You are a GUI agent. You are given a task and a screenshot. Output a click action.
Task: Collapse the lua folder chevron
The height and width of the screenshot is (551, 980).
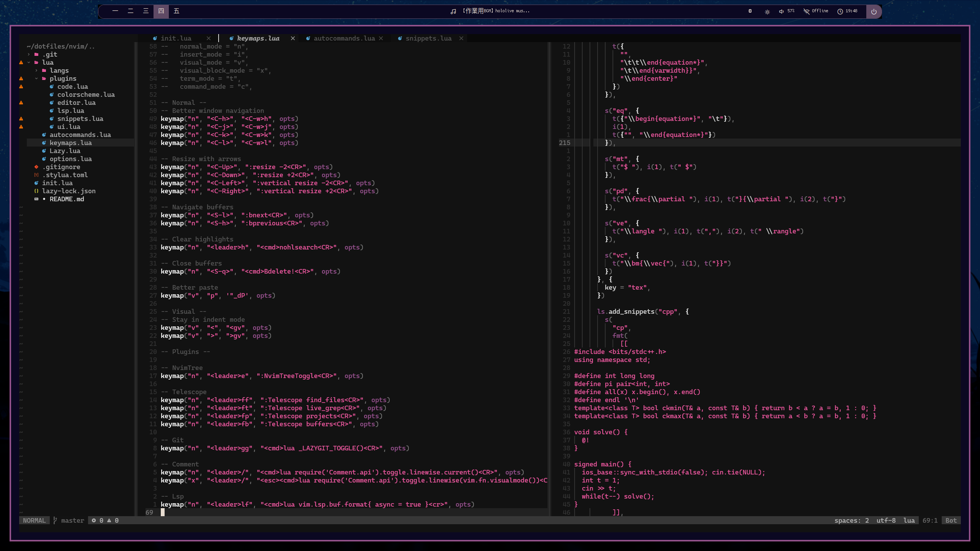click(x=29, y=62)
